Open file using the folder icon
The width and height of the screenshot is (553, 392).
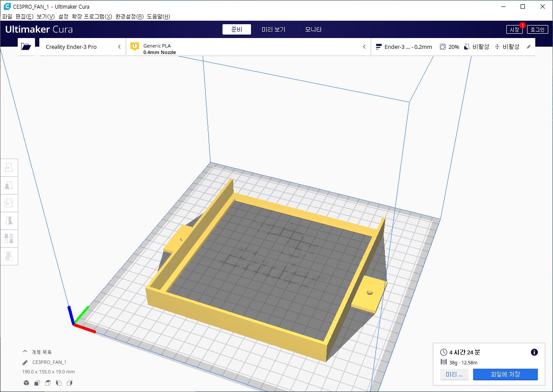coord(26,47)
